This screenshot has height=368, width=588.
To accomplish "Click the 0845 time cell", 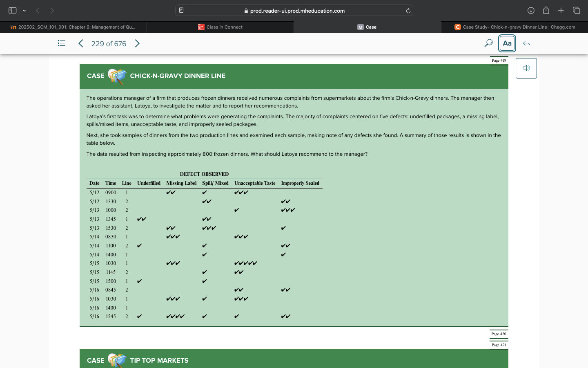I will click(x=111, y=290).
